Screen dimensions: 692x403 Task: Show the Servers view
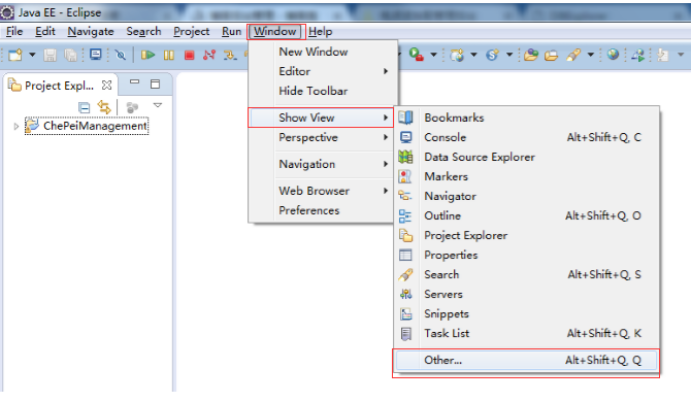click(x=527, y=294)
